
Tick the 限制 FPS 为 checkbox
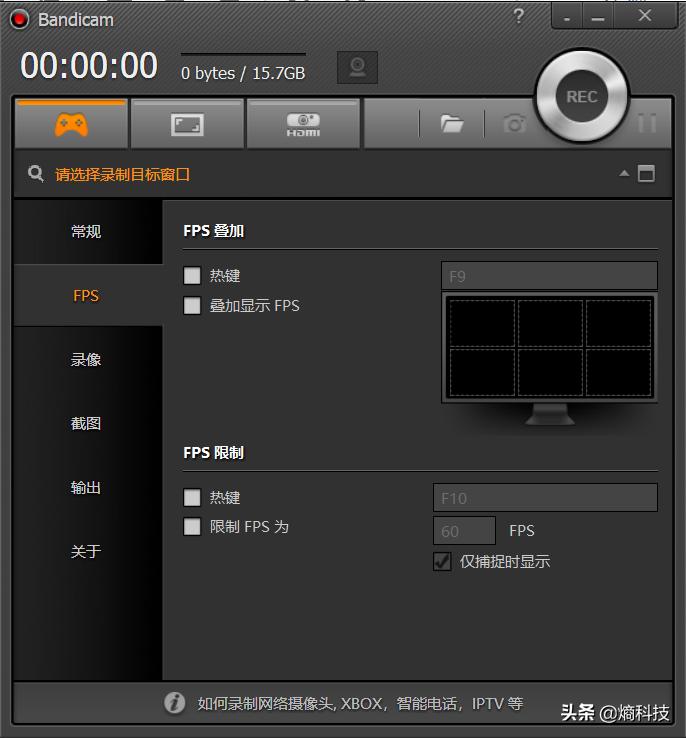click(192, 527)
